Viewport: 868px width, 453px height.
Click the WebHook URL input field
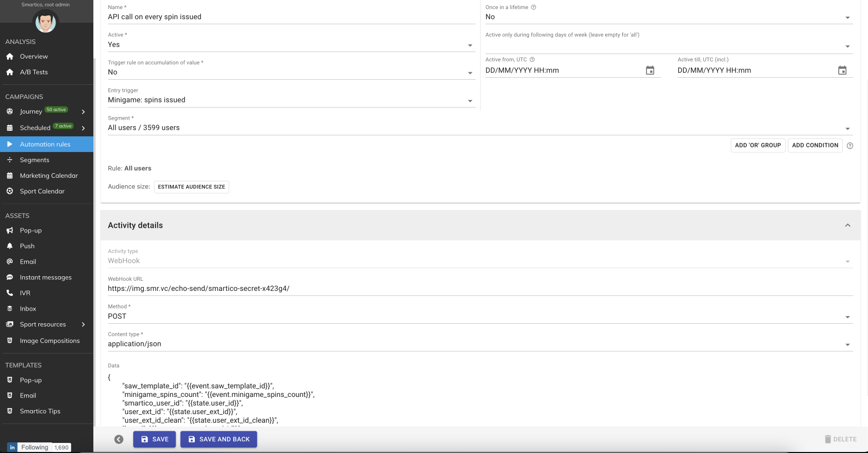(x=479, y=289)
